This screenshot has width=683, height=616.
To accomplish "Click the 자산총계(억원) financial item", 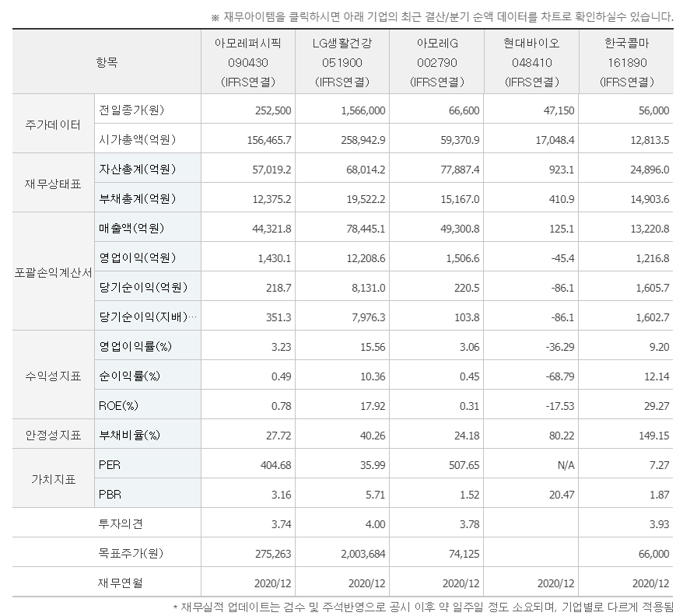I will (137, 169).
